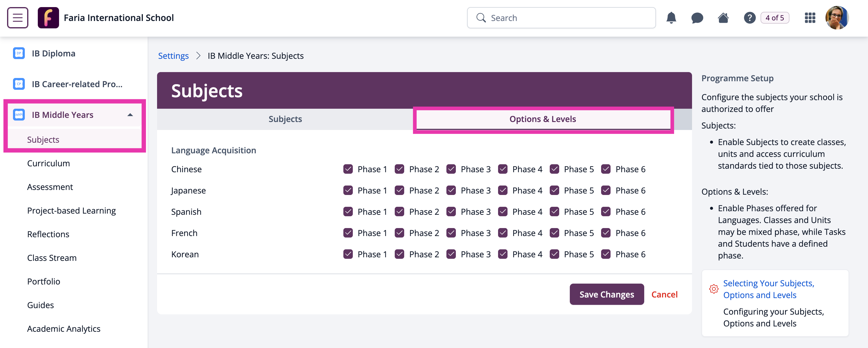
Task: Go to the home icon
Action: [x=723, y=17]
